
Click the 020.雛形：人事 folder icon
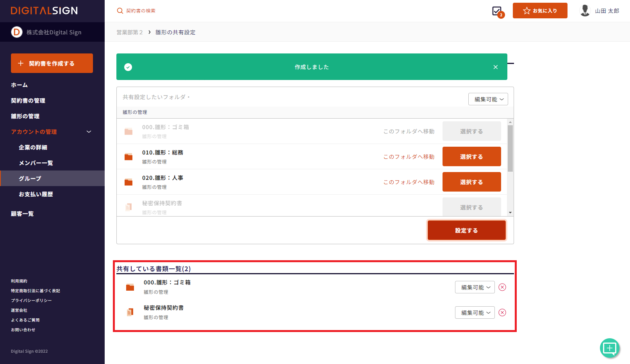tap(128, 182)
